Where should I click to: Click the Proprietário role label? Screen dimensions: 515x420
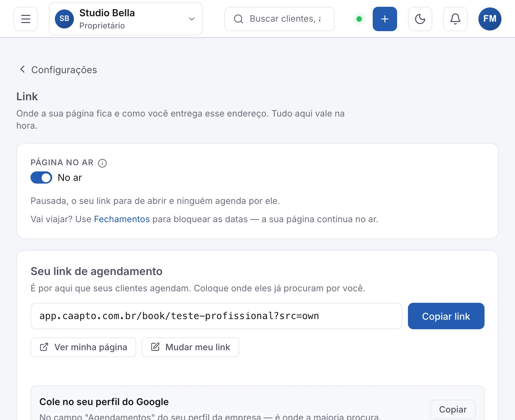pos(102,26)
